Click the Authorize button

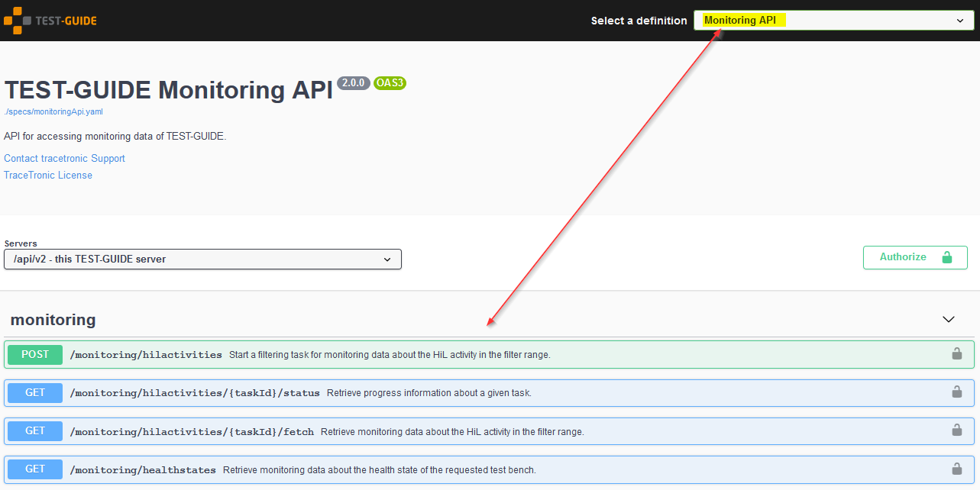click(x=914, y=257)
